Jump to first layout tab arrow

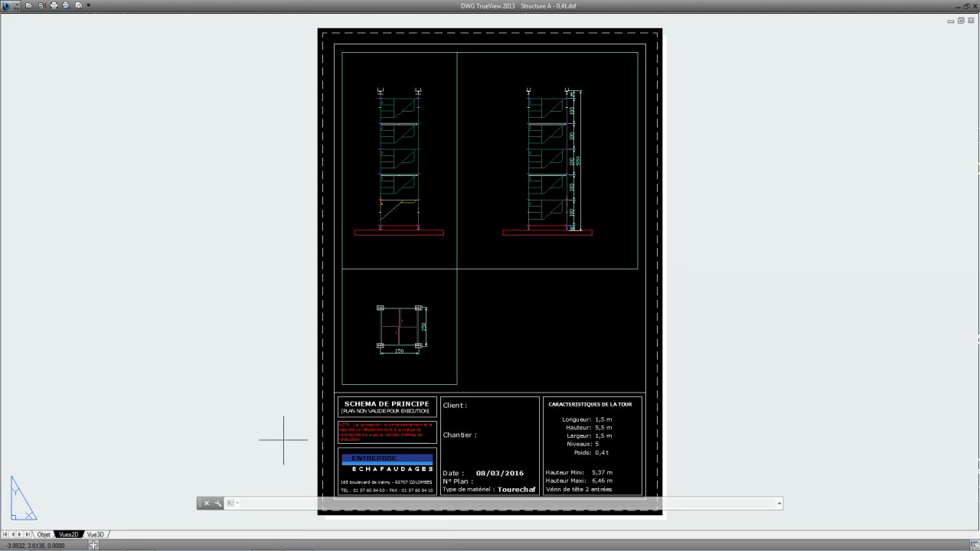click(x=5, y=534)
